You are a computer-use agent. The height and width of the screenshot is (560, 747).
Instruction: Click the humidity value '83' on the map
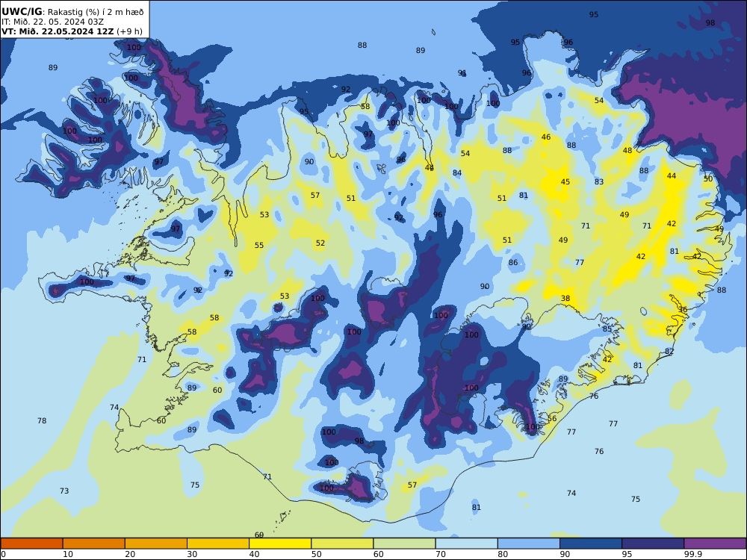point(599,182)
